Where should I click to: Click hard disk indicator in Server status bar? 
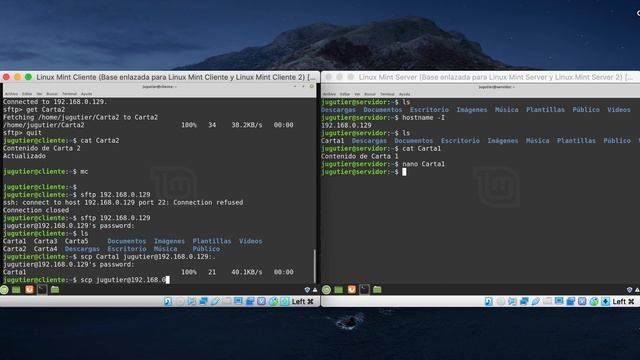pyautogui.click(x=489, y=301)
